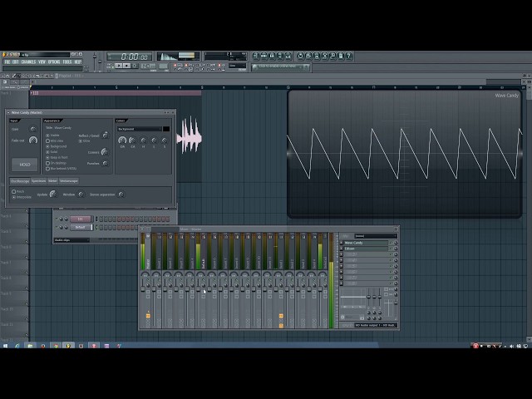
Task: Open the mixer audio output dropdown
Action: (375, 325)
